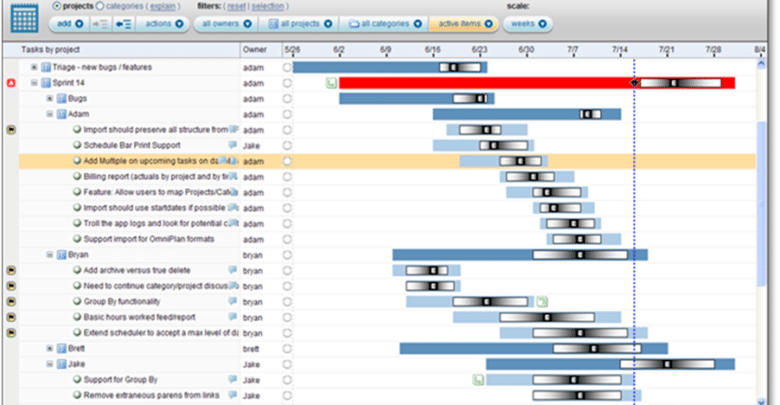Expand the Bugs group
The width and height of the screenshot is (780, 405).
[49, 99]
